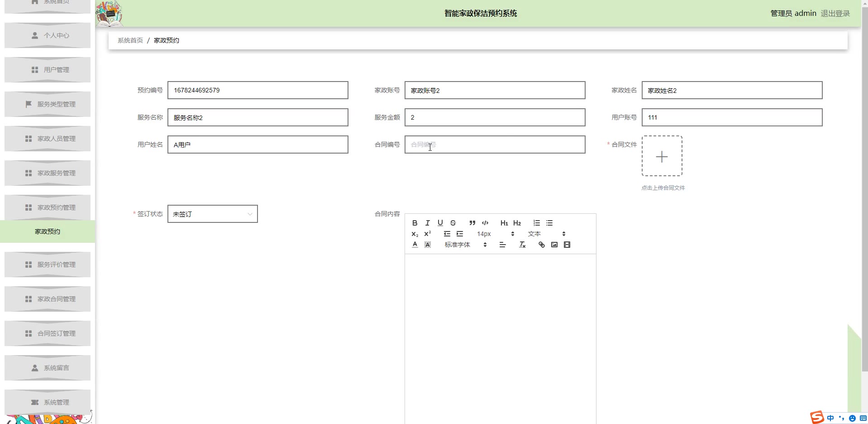Toggle underline formatting in editor

point(440,223)
